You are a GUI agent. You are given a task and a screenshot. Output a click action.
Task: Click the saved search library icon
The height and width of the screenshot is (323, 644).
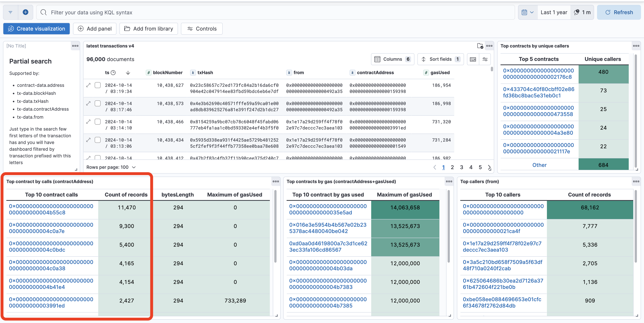480,46
